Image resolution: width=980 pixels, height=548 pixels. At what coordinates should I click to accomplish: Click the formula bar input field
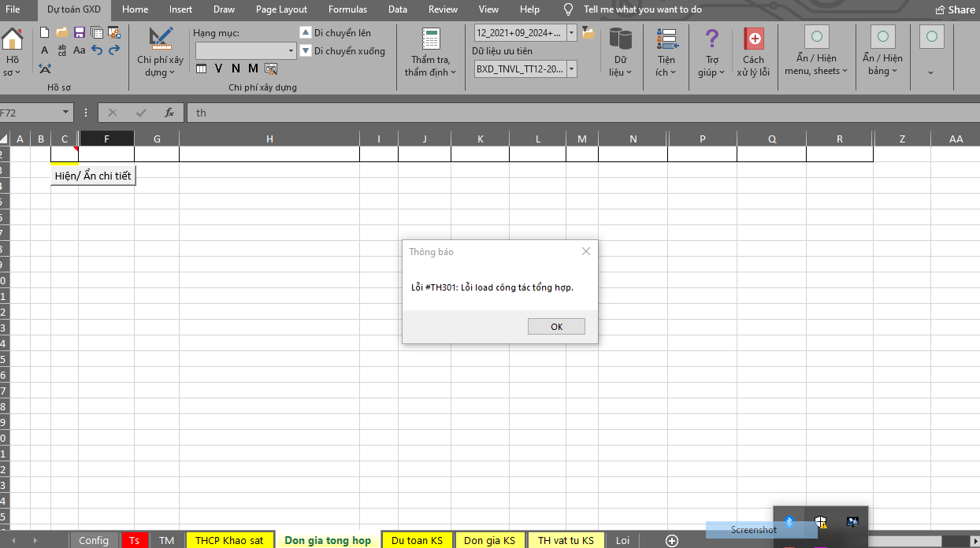click(x=551, y=113)
